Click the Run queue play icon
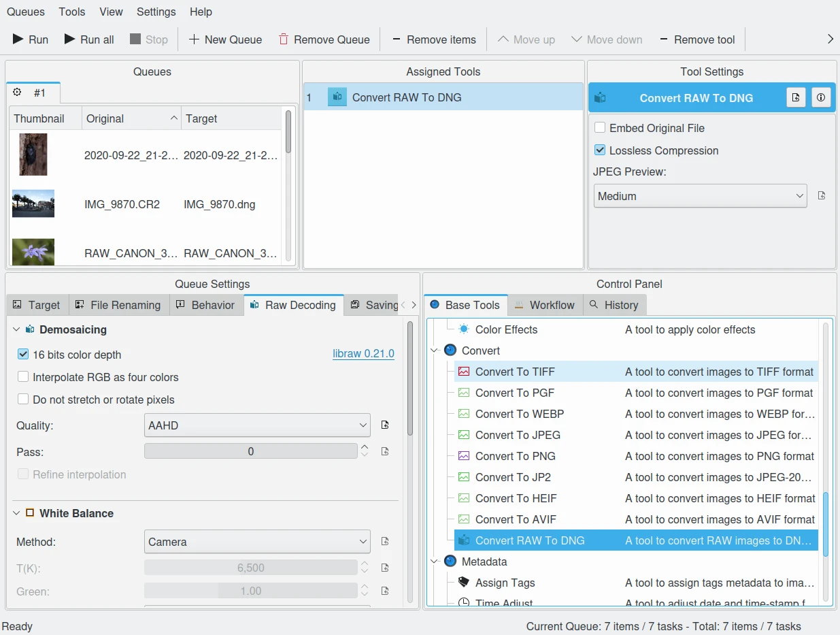This screenshot has width=840, height=635. (18, 39)
